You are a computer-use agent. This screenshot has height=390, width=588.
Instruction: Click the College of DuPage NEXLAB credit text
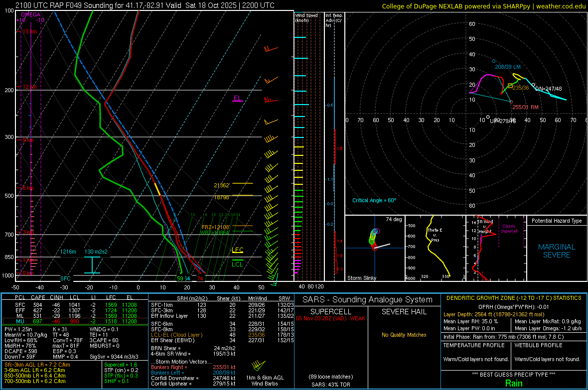point(483,6)
